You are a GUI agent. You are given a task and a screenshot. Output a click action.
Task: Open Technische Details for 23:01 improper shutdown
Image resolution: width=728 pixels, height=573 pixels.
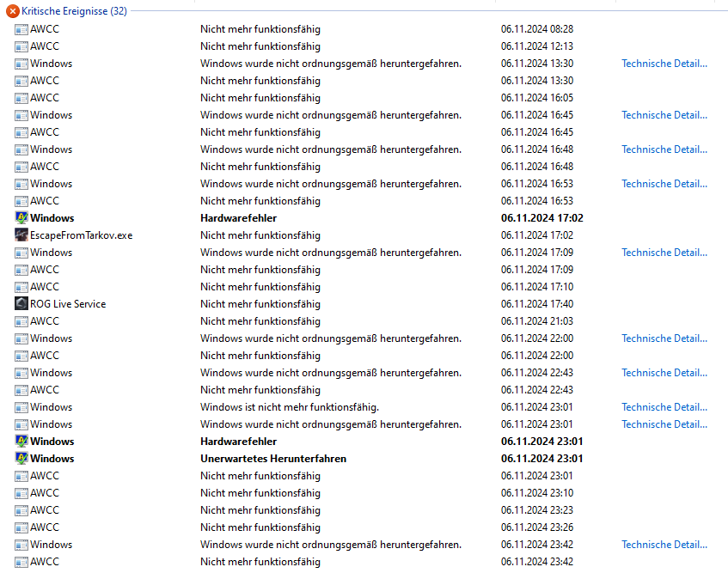pos(664,424)
